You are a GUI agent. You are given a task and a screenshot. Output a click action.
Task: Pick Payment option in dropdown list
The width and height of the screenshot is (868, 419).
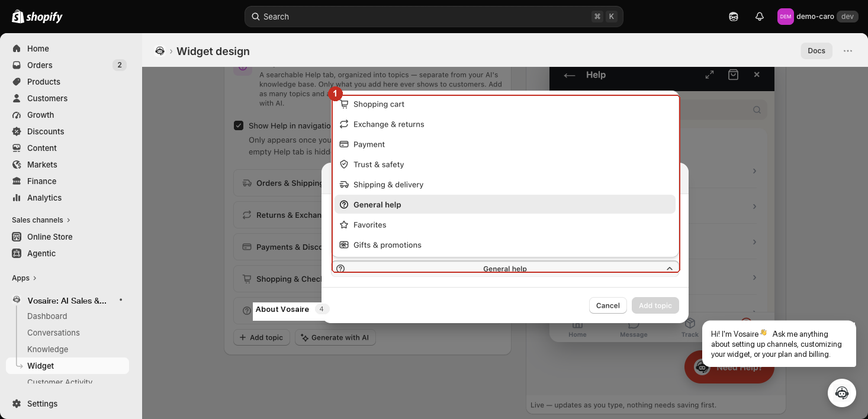(505, 144)
